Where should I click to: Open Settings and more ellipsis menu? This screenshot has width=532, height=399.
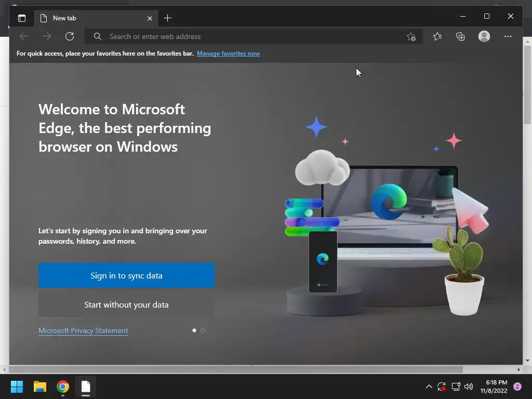click(508, 36)
